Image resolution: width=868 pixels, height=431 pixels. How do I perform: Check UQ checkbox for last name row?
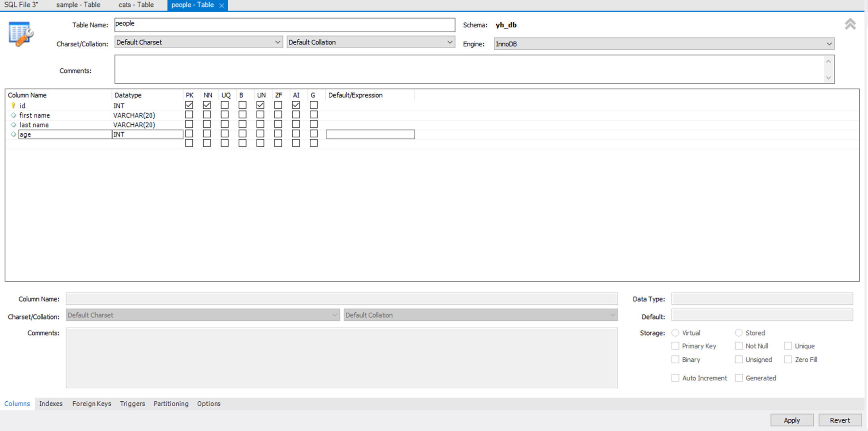click(x=225, y=124)
